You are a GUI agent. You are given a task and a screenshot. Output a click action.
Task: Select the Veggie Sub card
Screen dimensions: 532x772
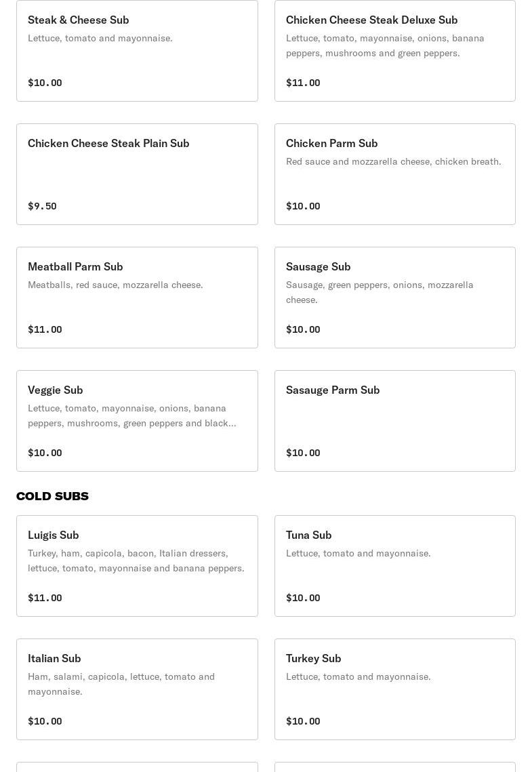(x=137, y=421)
